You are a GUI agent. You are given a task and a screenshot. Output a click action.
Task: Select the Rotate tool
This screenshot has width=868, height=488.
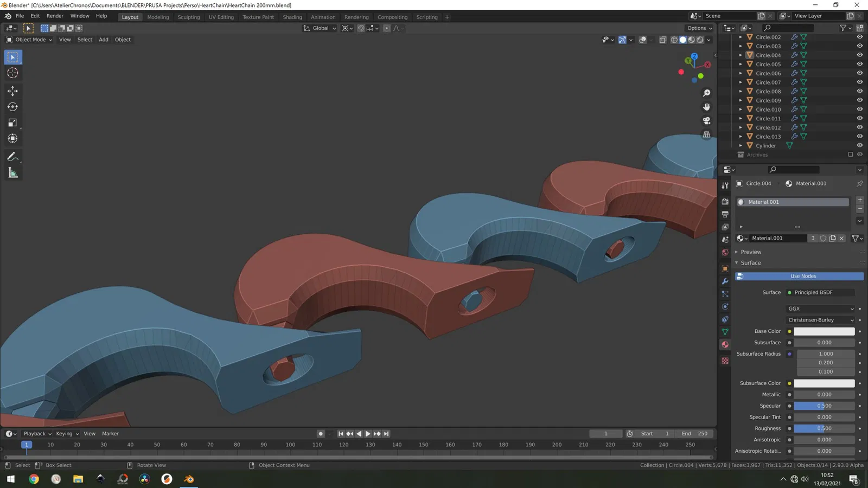12,107
